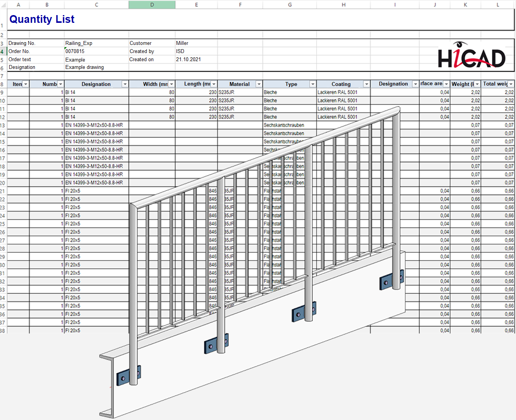Select row 9 header
Viewport: 516px width, 420px height.
(x=3, y=93)
